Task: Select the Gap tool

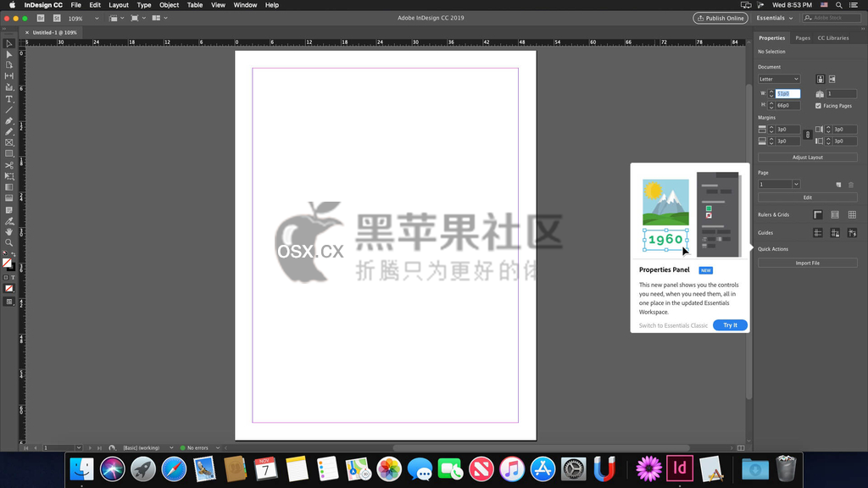Action: [x=8, y=75]
